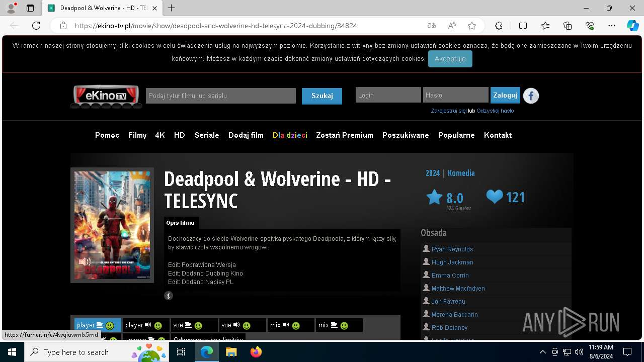This screenshot has width=644, height=362.
Task: Focus the movie title search field
Action: pyautogui.click(x=221, y=96)
